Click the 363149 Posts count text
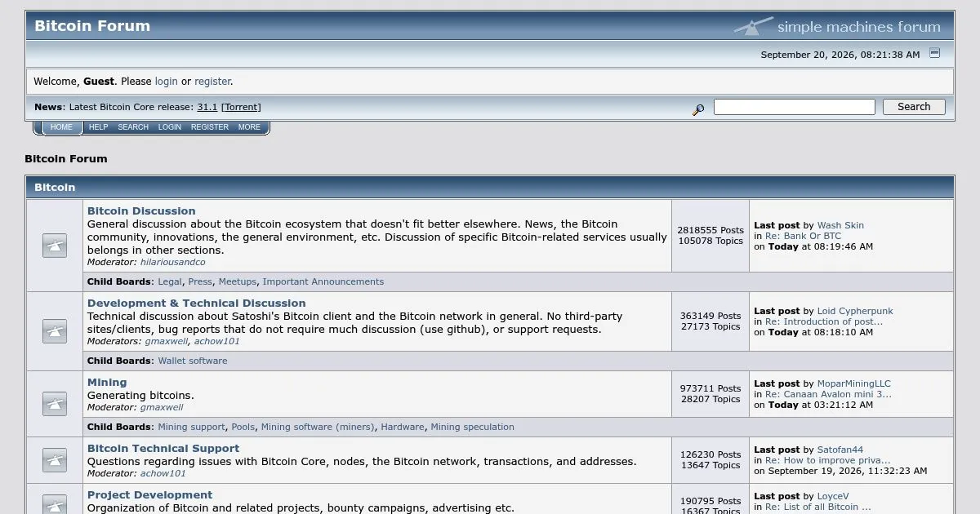 tap(710, 316)
